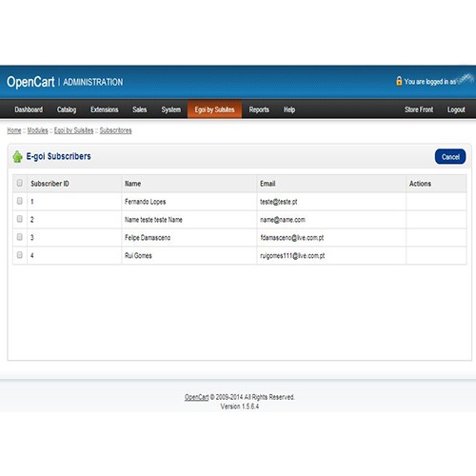Open the Sales menu
476x476 pixels.
140,109
